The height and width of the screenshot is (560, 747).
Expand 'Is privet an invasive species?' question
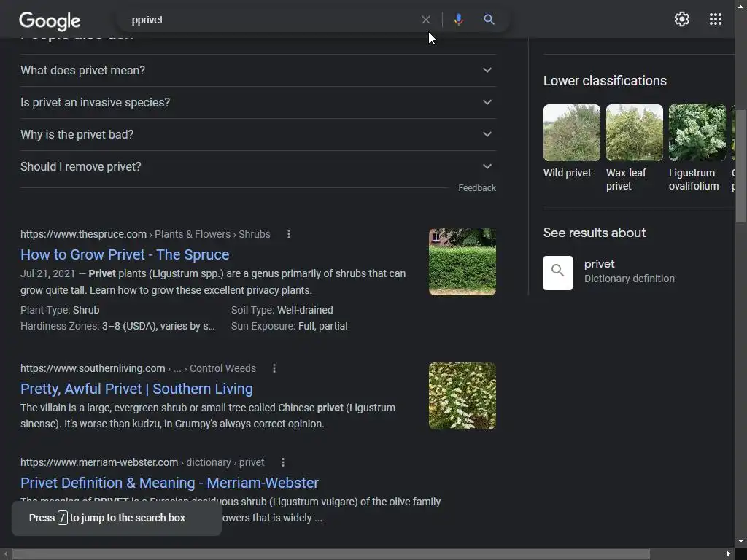[258, 102]
